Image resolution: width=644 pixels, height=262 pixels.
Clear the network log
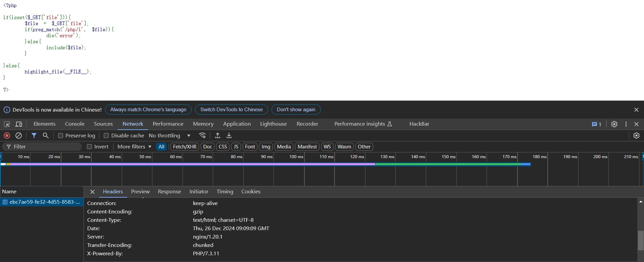click(x=19, y=135)
